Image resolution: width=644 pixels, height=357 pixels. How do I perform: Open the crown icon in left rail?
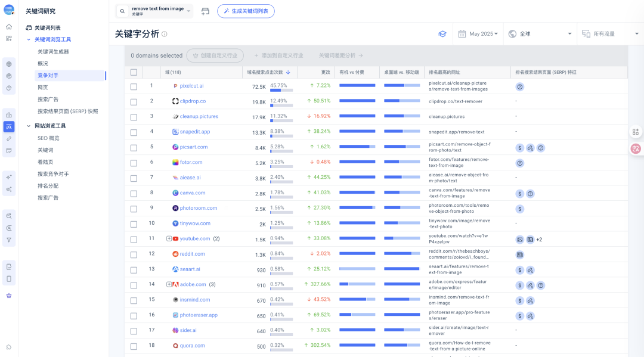8,296
